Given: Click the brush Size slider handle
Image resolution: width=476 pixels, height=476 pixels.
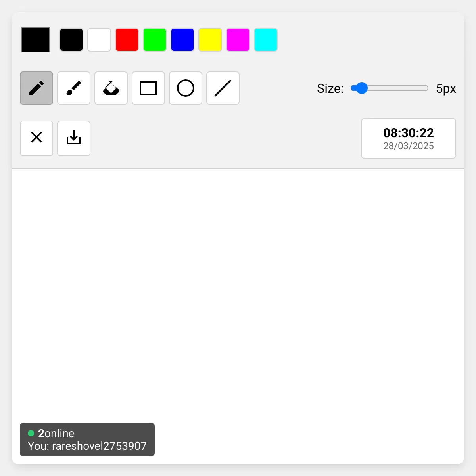Looking at the screenshot, I should click(361, 88).
